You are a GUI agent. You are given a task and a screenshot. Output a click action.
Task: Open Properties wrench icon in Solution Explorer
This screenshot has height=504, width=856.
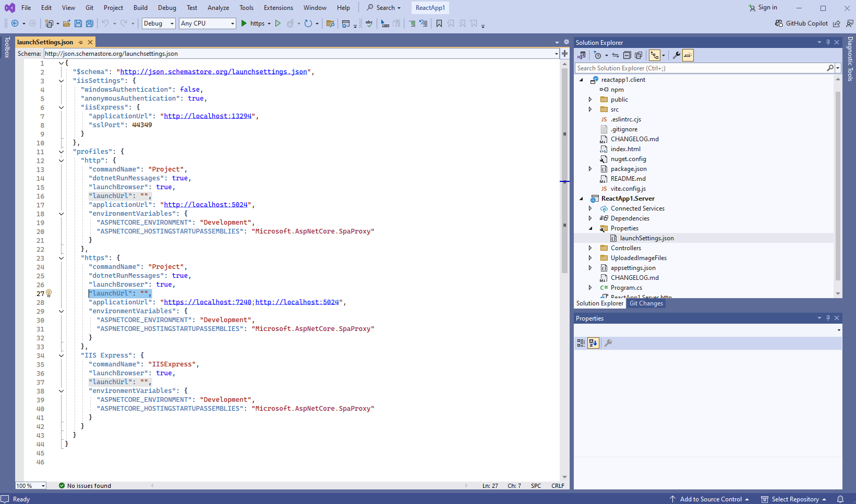[x=677, y=55]
